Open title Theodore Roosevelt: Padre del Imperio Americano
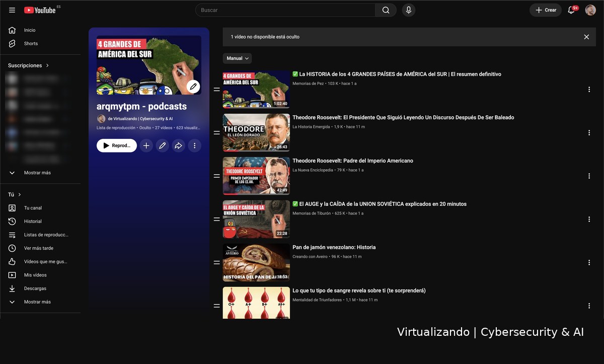This screenshot has width=604, height=364. point(353,161)
